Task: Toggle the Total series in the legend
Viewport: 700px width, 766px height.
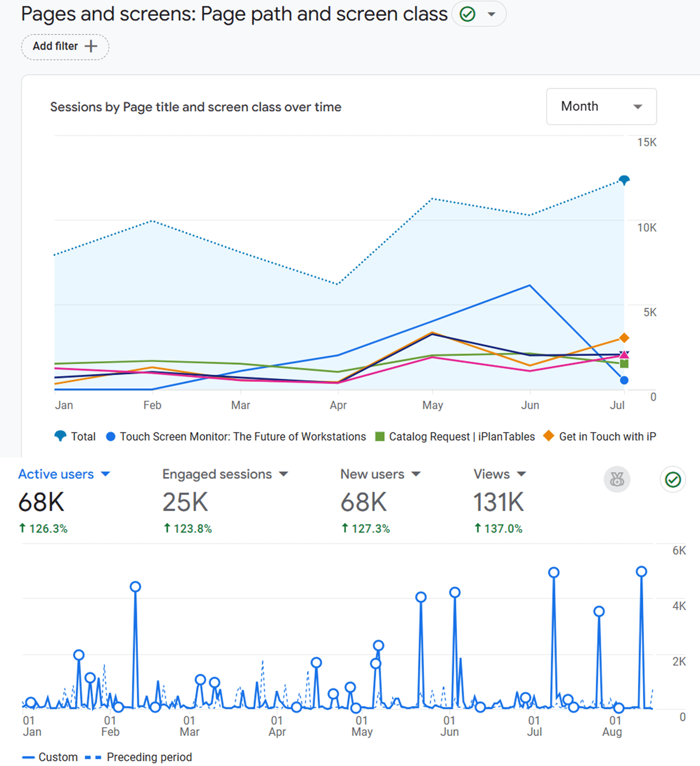Action: pyautogui.click(x=75, y=436)
